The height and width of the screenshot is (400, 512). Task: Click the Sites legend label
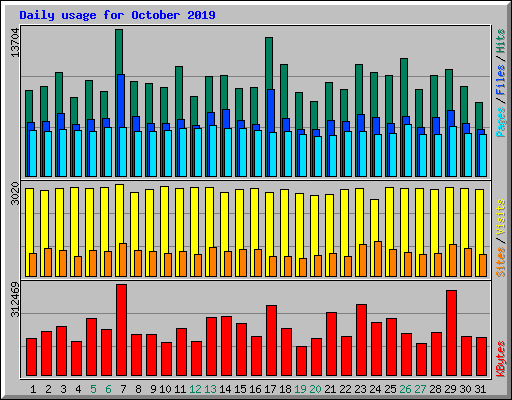[501, 262]
